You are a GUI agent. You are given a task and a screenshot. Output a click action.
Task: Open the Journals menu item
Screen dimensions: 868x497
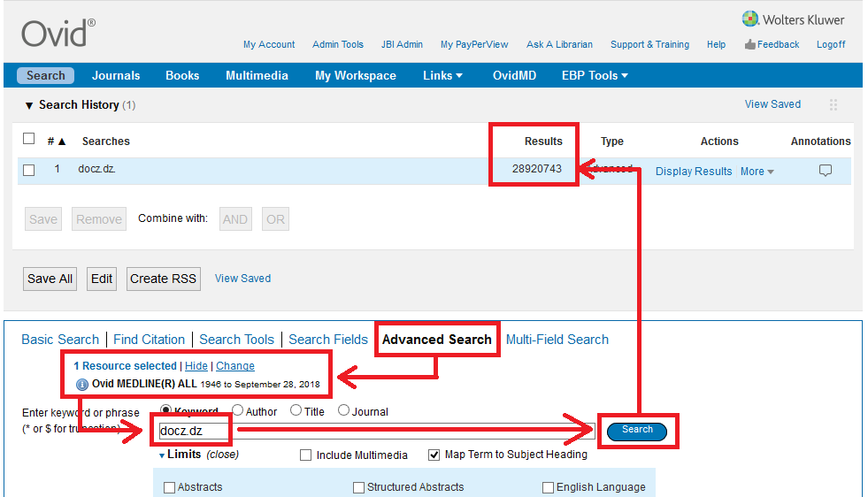pyautogui.click(x=116, y=75)
